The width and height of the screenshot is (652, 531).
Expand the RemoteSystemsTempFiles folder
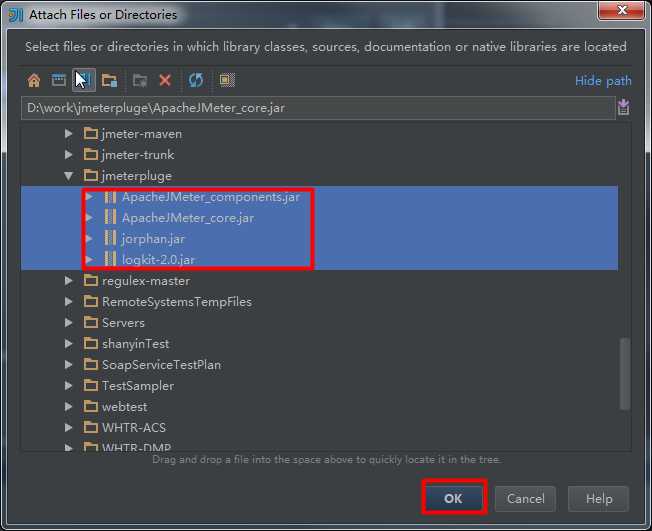(x=69, y=301)
